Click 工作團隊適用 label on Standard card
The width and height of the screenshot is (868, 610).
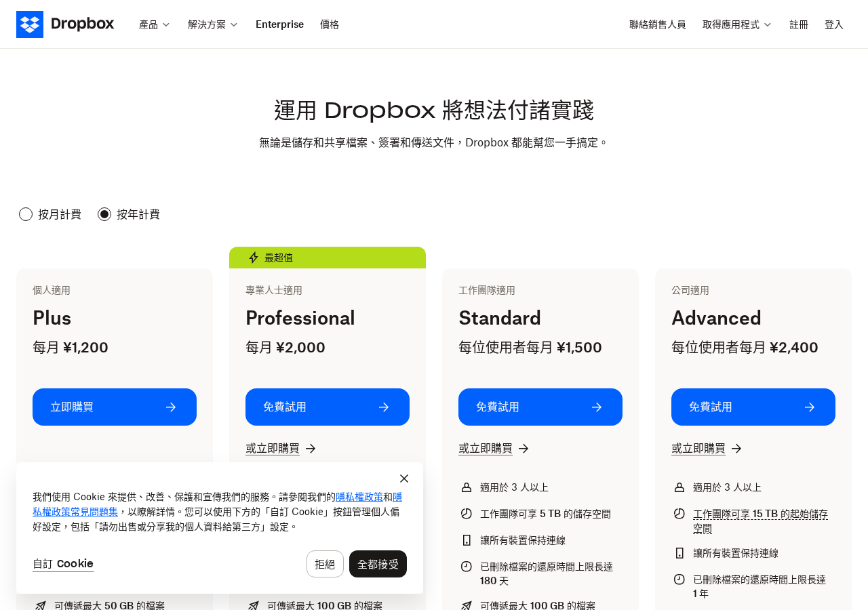point(487,290)
